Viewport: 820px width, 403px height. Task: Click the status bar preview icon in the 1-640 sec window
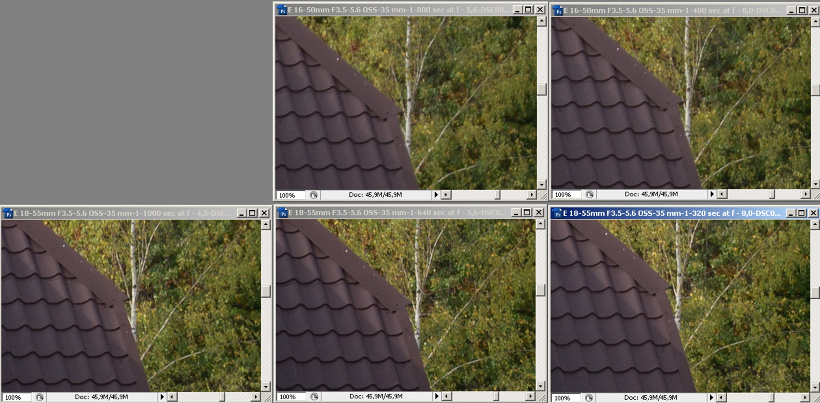click(313, 397)
